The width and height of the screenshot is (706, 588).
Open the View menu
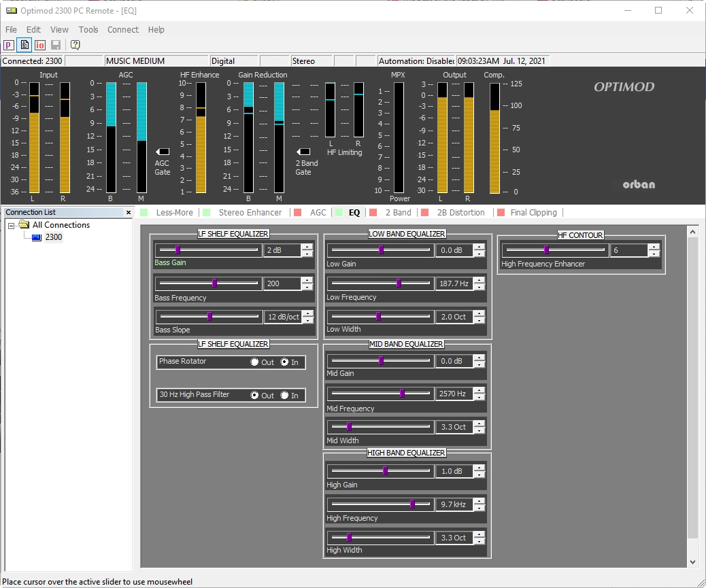[x=59, y=30]
